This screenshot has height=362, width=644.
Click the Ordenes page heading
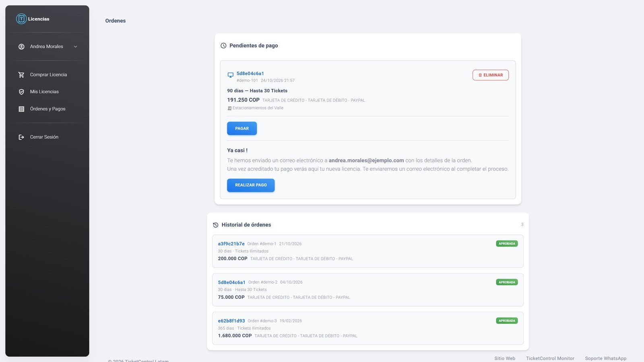[116, 21]
